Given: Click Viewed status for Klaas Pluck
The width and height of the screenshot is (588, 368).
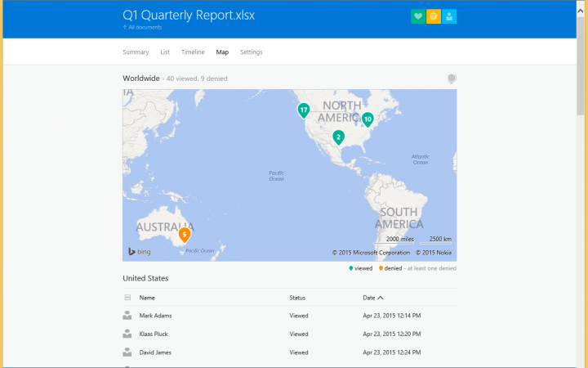Looking at the screenshot, I should [x=299, y=334].
